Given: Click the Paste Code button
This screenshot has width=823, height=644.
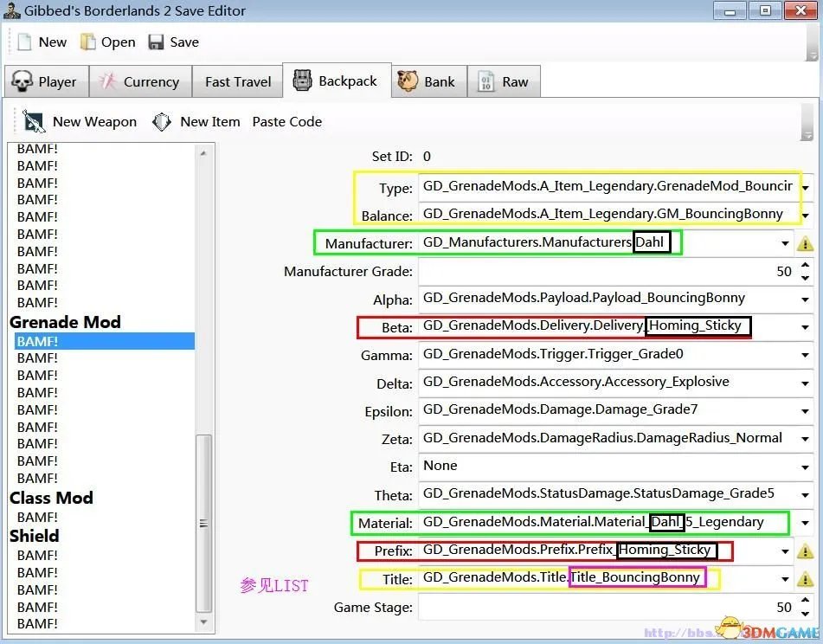Looking at the screenshot, I should 286,122.
